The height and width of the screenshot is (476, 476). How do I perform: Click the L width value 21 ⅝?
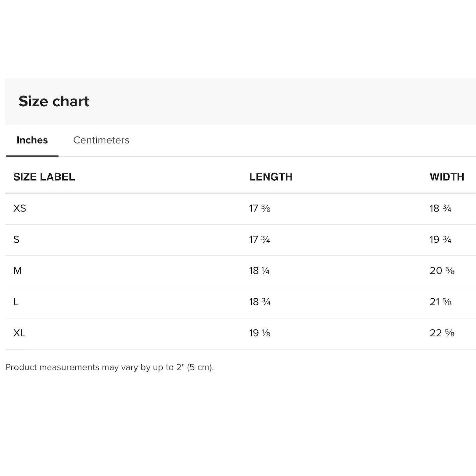pyautogui.click(x=441, y=302)
